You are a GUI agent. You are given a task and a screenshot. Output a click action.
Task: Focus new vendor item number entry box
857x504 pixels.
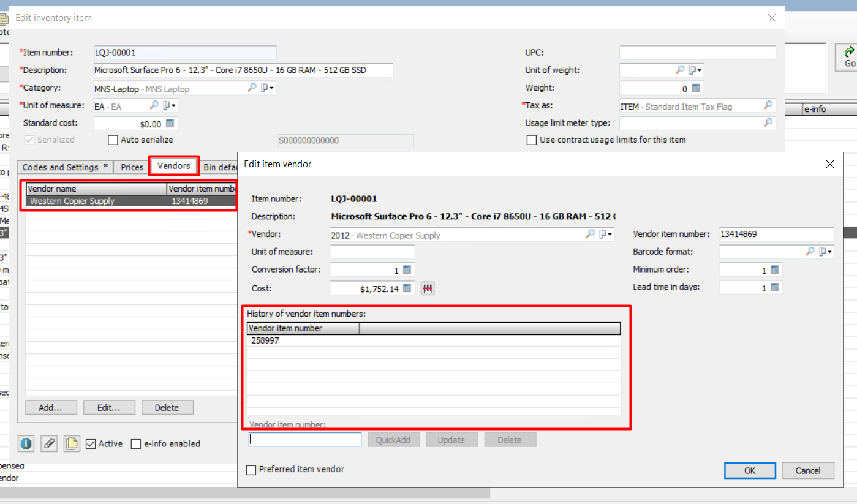[x=305, y=440]
